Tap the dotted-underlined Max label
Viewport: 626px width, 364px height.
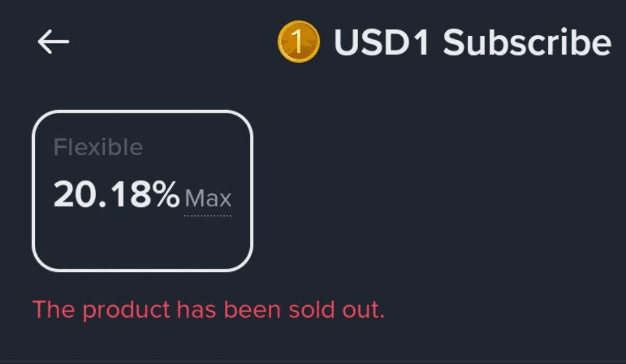pyautogui.click(x=208, y=199)
